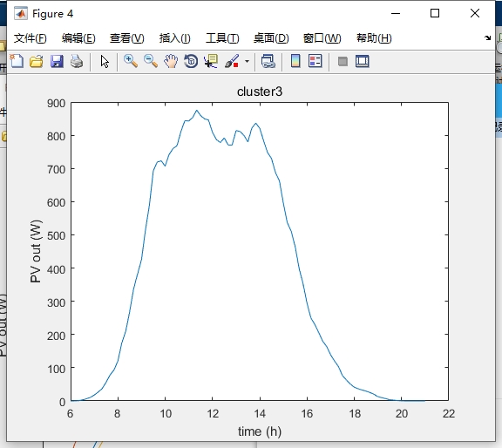
Task: Click the Hide Plot Tools icon
Action: coord(343,61)
